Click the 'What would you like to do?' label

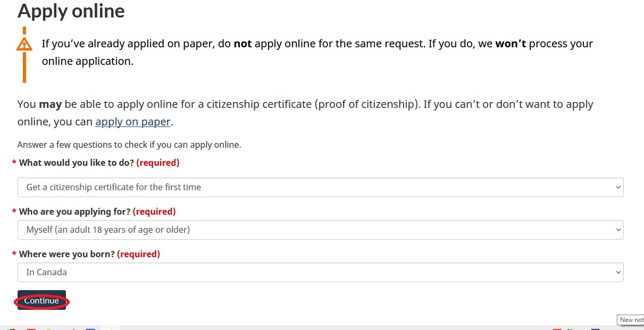[x=77, y=163]
